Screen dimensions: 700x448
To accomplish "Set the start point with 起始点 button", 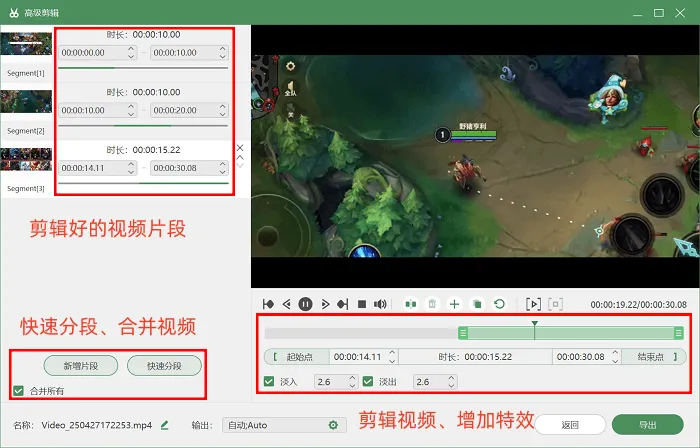I will tap(297, 357).
